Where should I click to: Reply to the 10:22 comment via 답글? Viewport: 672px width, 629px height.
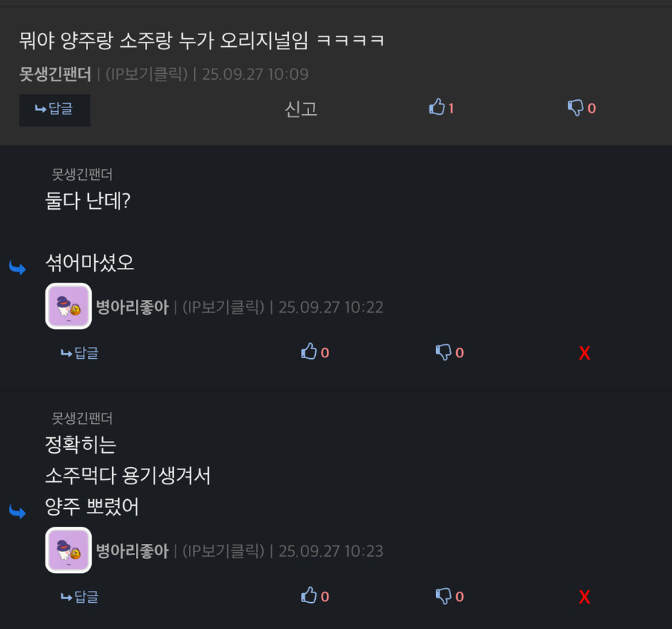point(80,353)
